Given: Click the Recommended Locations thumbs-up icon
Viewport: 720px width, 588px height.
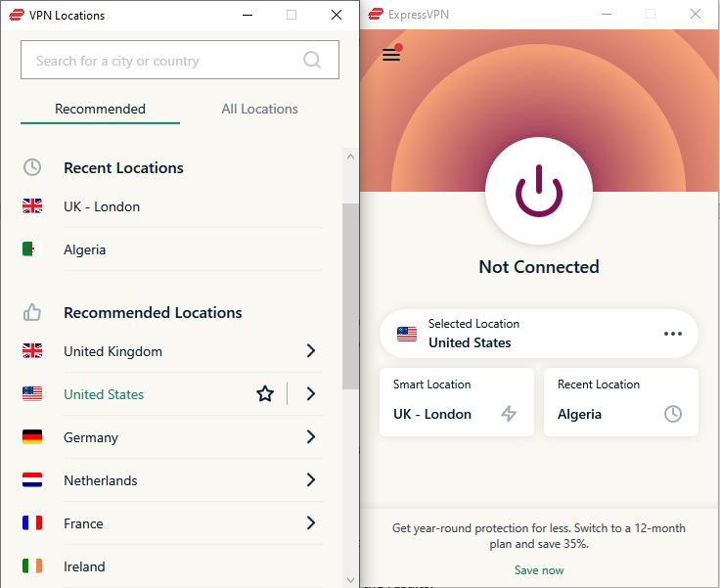Looking at the screenshot, I should 32,312.
